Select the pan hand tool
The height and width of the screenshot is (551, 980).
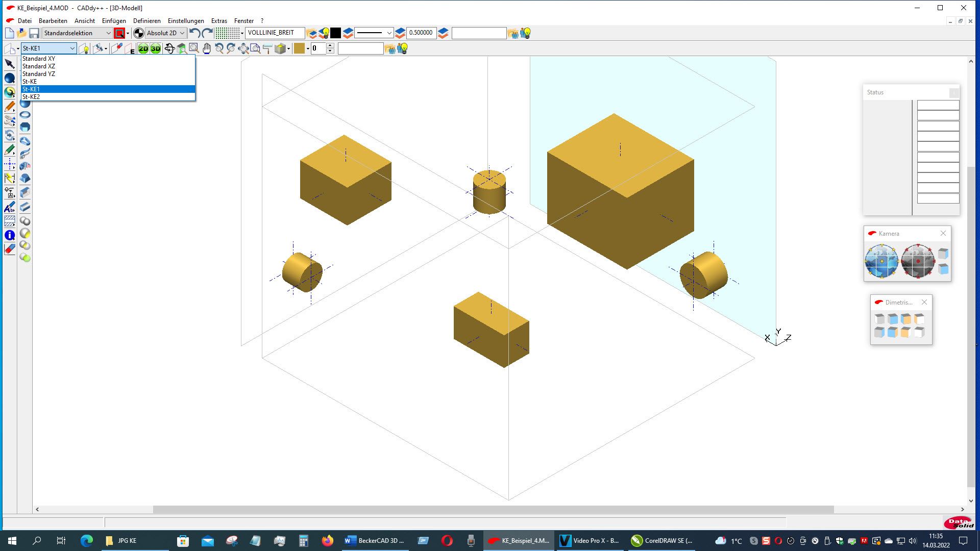pos(206,48)
